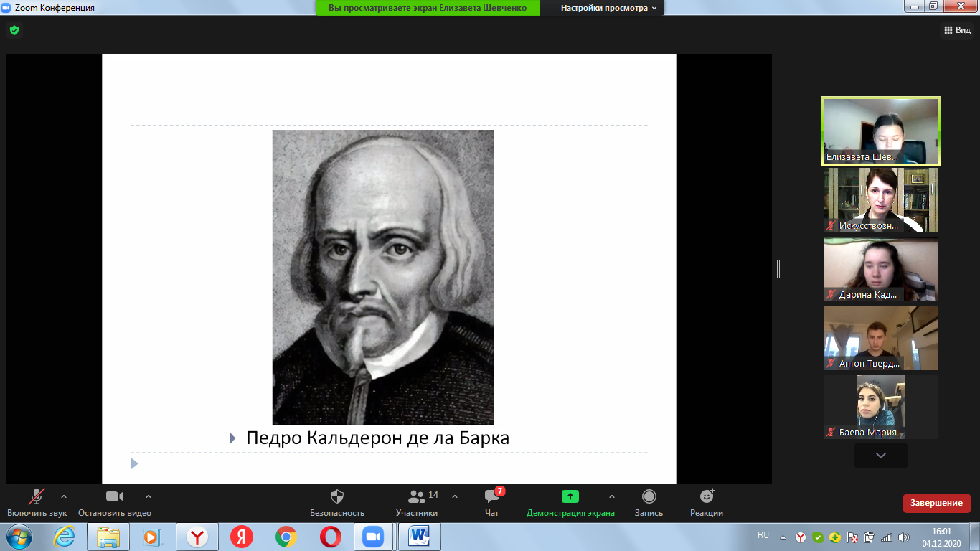Screen dimensions: 980x551
Task: Stop camera with Остановить видео button
Action: [115, 503]
